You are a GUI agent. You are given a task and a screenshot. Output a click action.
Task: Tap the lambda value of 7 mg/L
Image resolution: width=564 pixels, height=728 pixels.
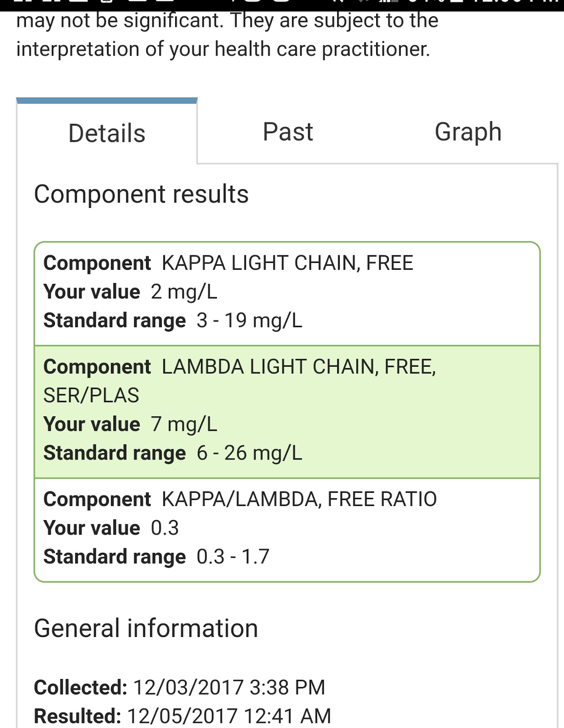pos(184,424)
